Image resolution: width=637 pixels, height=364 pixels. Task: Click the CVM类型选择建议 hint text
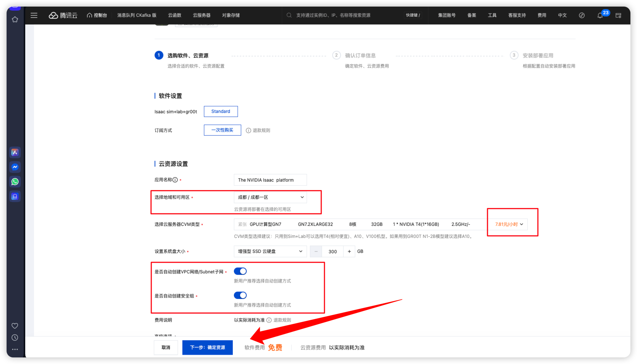[354, 236]
